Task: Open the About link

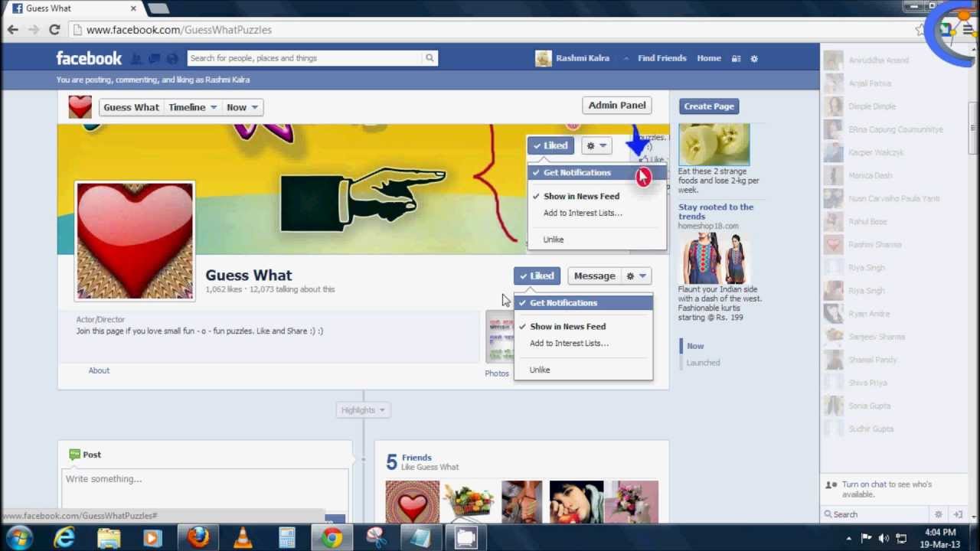Action: pos(99,370)
